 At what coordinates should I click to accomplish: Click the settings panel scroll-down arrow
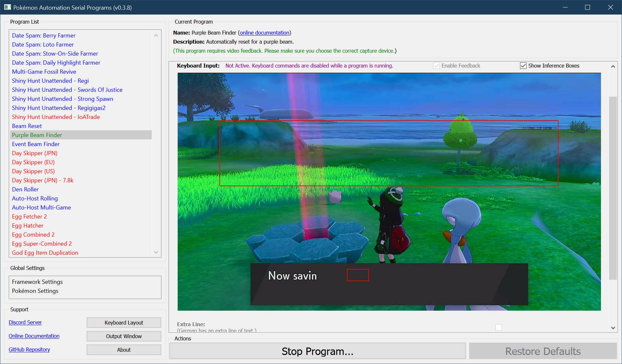click(613, 328)
